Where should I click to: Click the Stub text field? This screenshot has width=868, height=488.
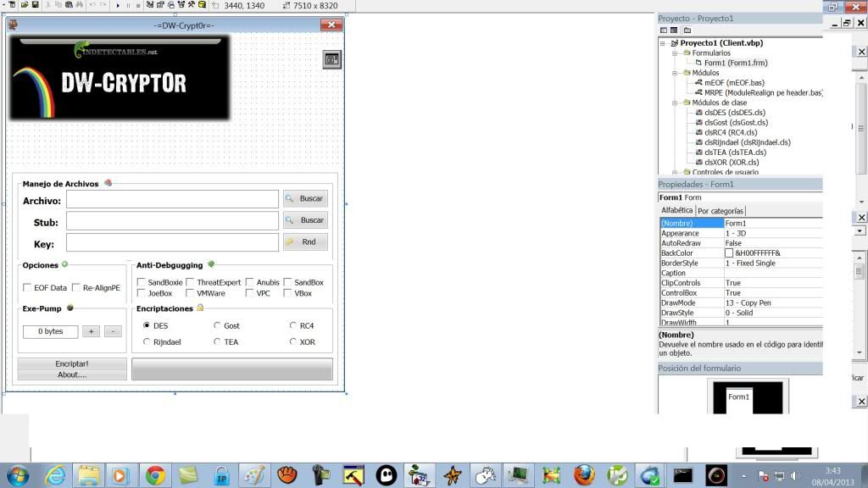[x=172, y=221]
